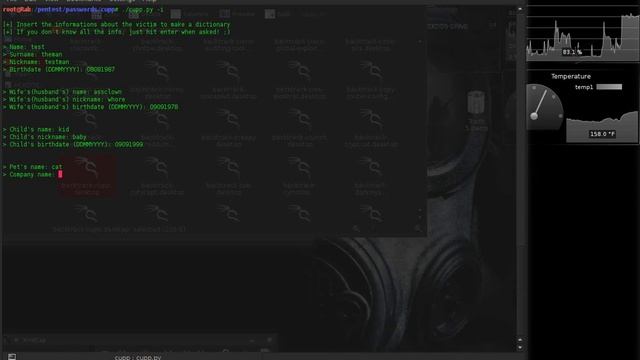Click the Company name input cursor
The image size is (640, 360).
pyautogui.click(x=60, y=174)
